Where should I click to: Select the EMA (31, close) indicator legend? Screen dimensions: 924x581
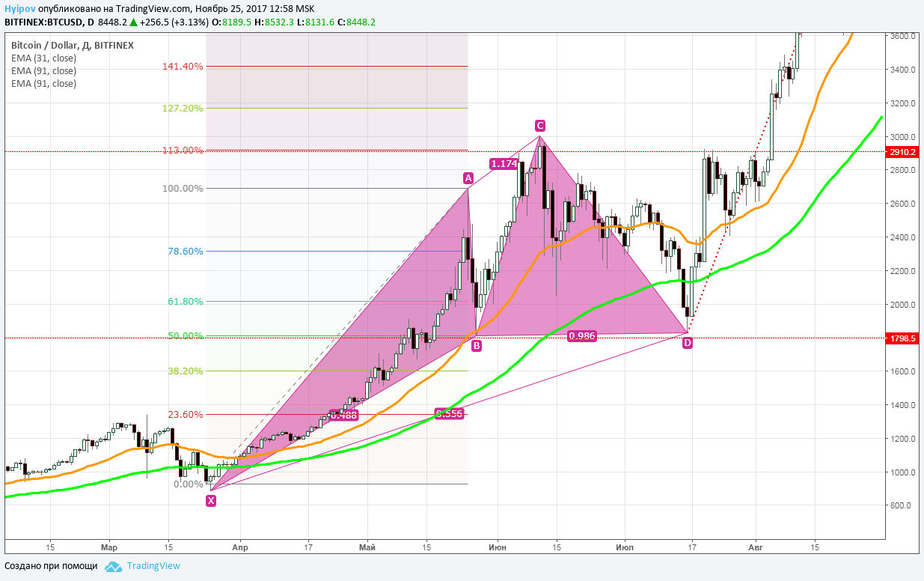pos(43,58)
